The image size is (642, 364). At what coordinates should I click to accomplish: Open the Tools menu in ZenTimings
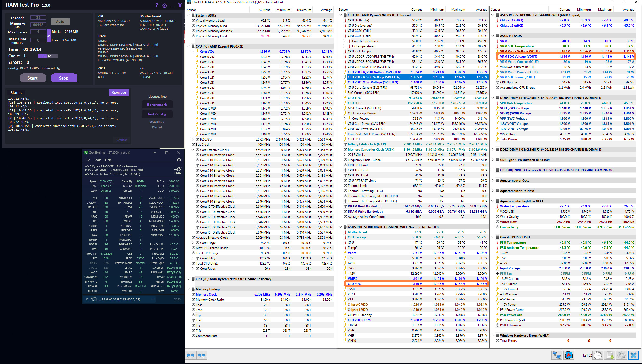pos(97,160)
